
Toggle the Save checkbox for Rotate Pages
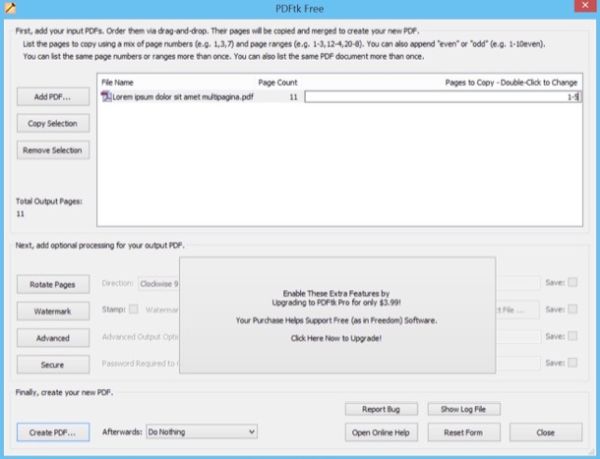tap(572, 282)
